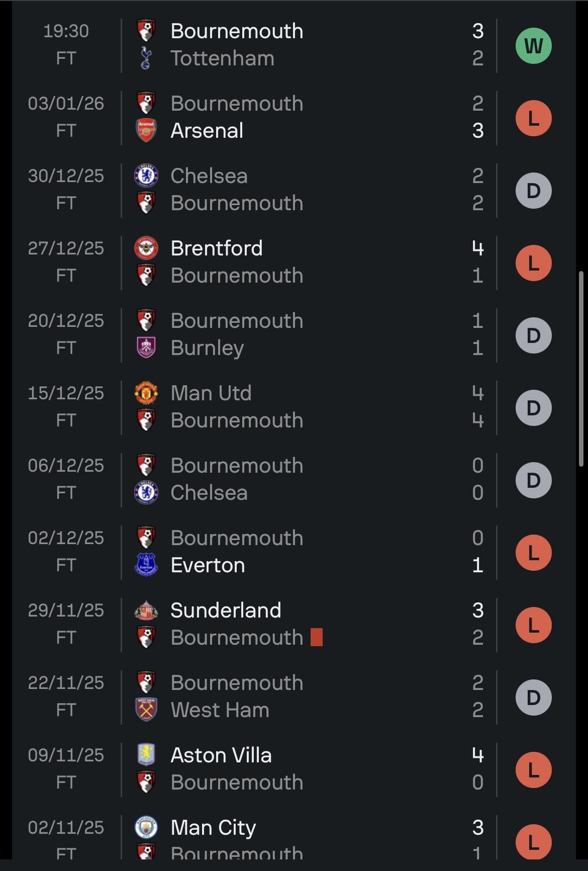The height and width of the screenshot is (871, 588).
Task: Click the Brentford bee crest
Action: coord(146,248)
